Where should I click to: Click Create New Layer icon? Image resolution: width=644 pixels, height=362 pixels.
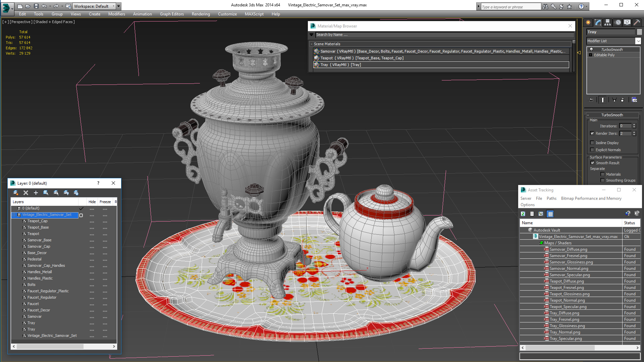tap(16, 193)
